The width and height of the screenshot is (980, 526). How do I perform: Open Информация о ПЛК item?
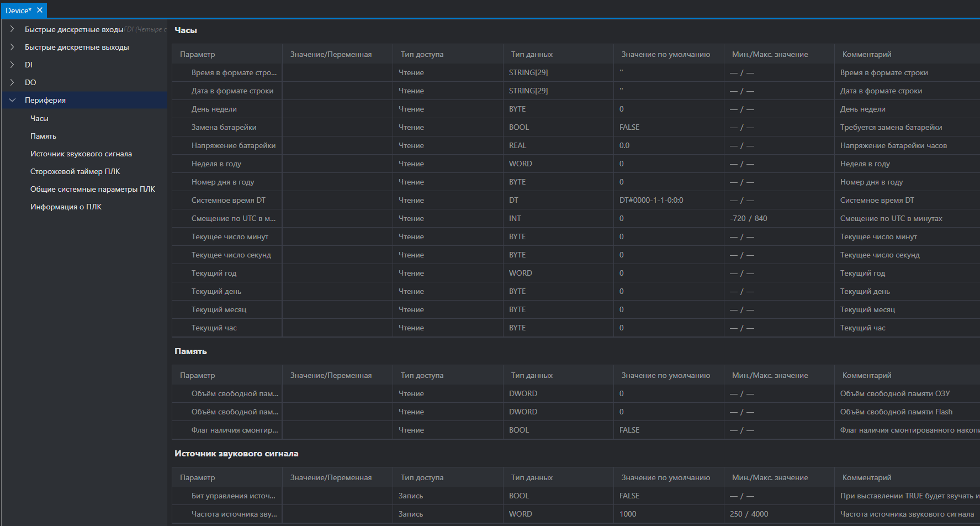66,207
